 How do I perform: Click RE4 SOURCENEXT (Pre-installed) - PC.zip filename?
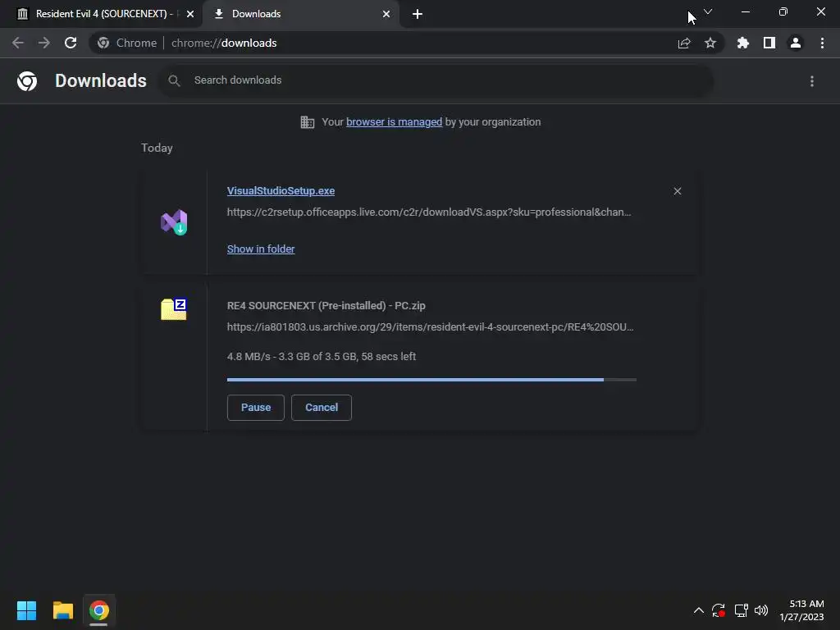(x=326, y=306)
